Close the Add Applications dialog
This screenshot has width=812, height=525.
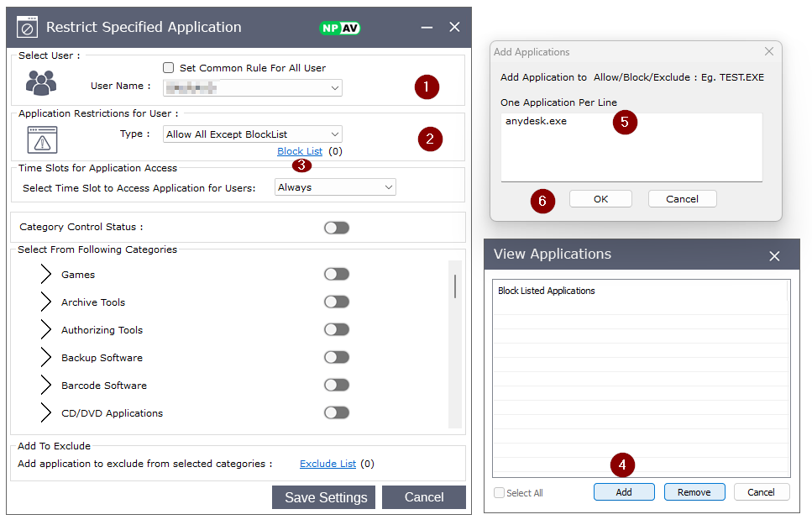[769, 52]
